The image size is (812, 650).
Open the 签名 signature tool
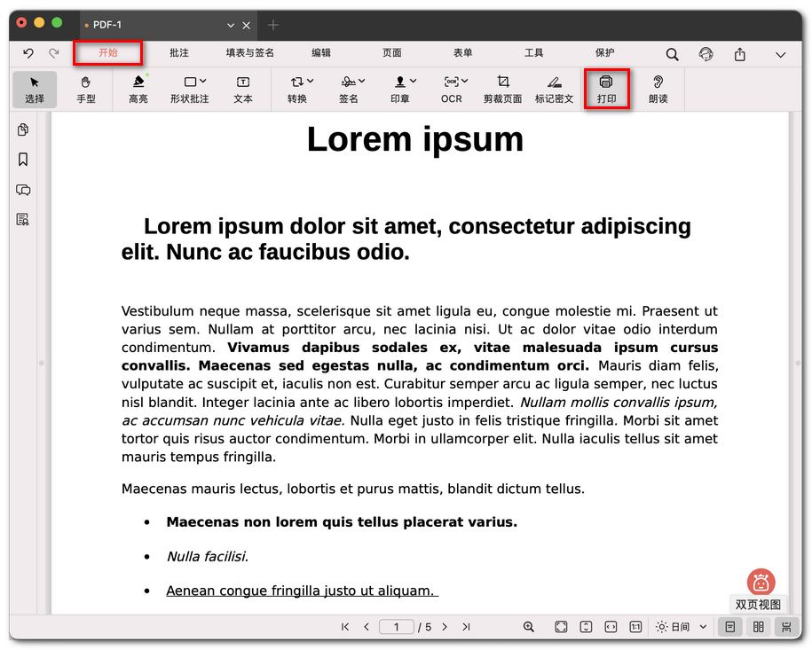coord(349,90)
